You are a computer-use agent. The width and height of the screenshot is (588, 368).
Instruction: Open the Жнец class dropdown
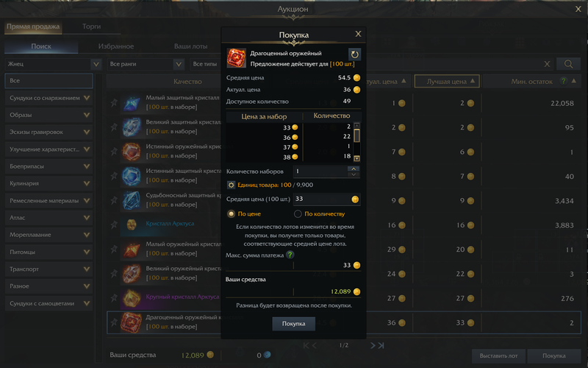coord(53,64)
